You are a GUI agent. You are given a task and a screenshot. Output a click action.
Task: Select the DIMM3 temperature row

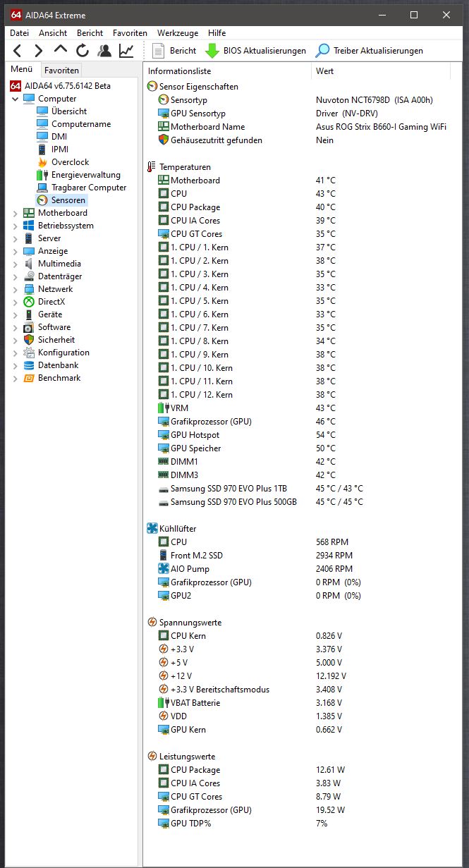tap(297, 475)
